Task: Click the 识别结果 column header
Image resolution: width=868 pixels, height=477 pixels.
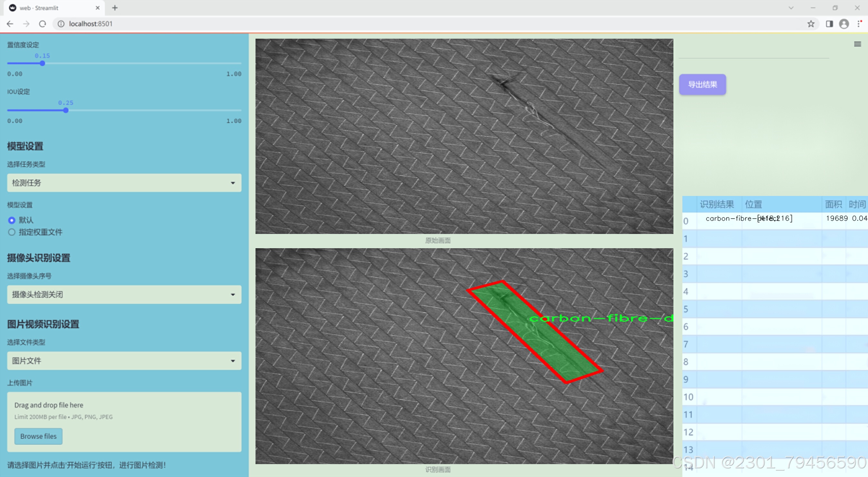Action: (717, 204)
